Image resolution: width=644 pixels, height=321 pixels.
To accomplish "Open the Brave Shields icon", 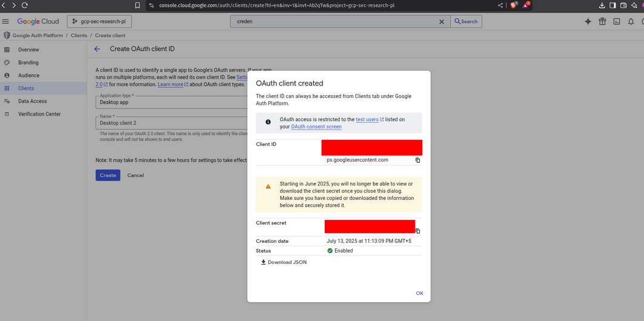I will (x=514, y=5).
